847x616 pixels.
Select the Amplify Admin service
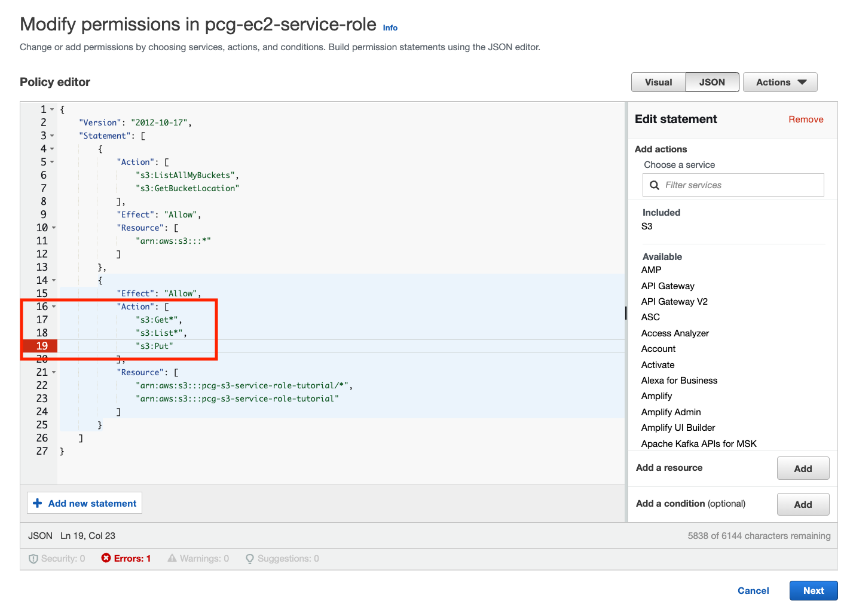click(671, 412)
